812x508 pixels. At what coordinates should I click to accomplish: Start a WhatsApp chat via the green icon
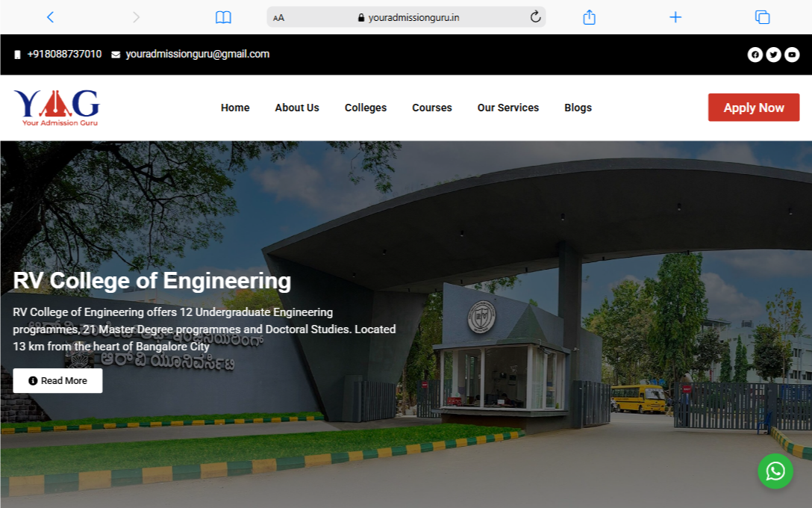(775, 471)
